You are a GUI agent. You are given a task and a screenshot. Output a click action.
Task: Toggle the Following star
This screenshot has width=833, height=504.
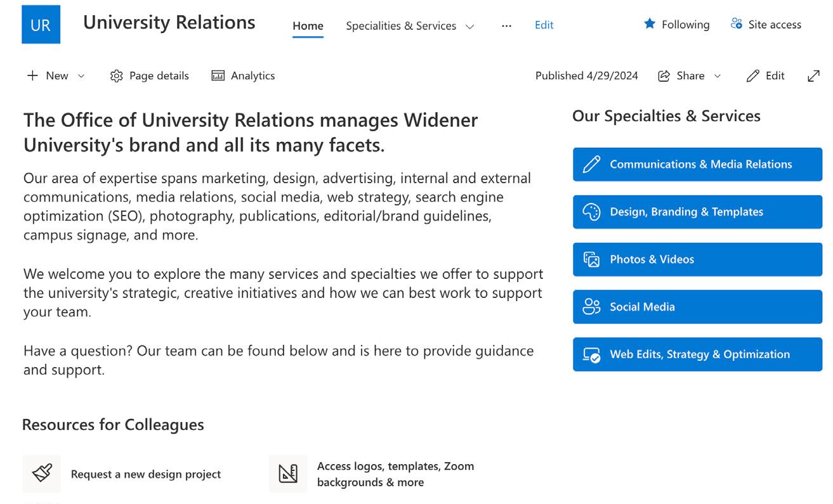click(650, 24)
